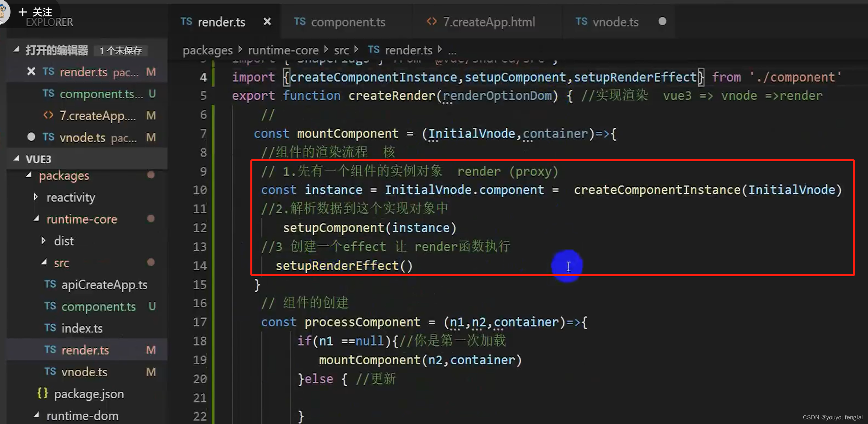Click line number 17 in gutter

coord(200,322)
